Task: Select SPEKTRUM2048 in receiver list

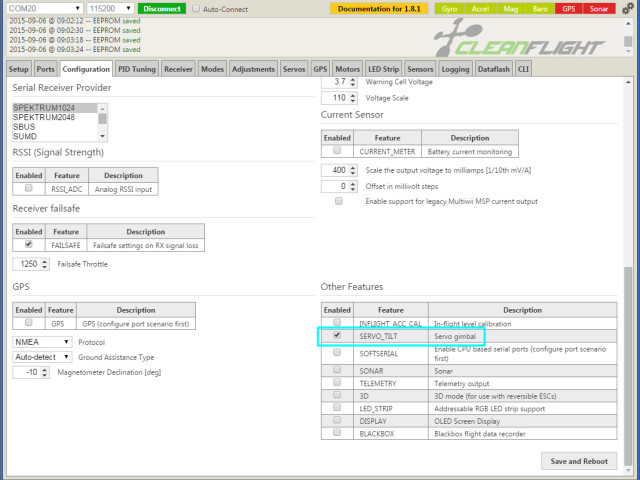Action: [55, 117]
